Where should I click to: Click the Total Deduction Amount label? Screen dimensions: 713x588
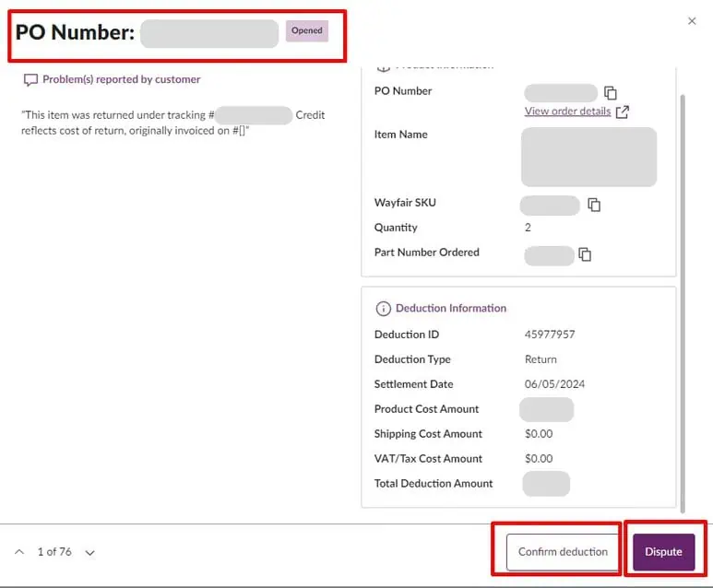(x=434, y=484)
